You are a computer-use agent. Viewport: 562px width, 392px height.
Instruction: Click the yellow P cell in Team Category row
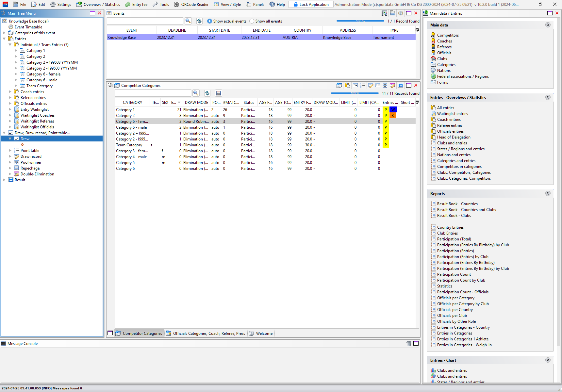[386, 145]
